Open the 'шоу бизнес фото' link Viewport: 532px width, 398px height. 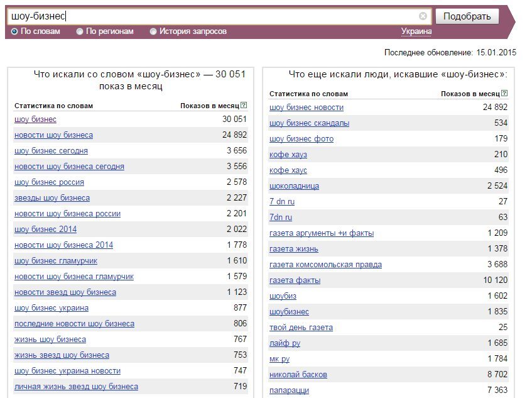point(301,138)
